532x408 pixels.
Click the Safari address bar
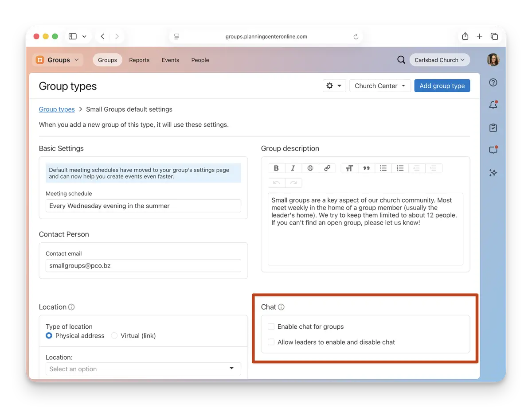click(266, 37)
